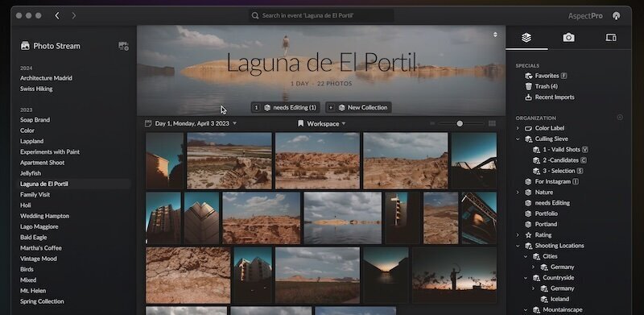Click the search field for Laguna de El Portil

(321, 15)
